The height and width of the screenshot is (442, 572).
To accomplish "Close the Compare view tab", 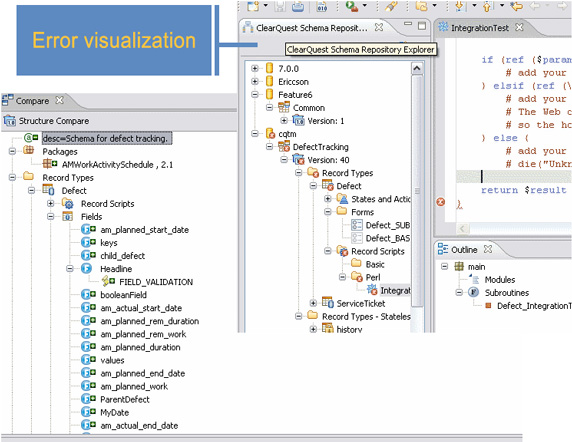I will pos(59,100).
